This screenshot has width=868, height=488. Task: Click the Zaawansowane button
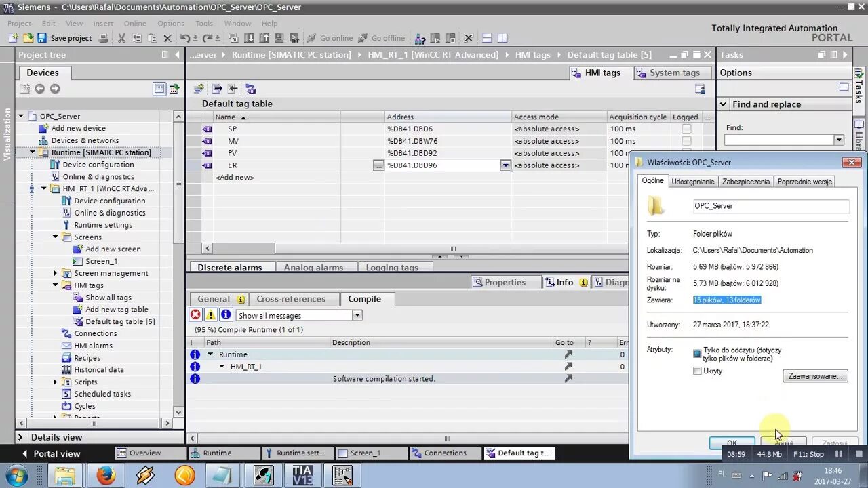click(815, 375)
